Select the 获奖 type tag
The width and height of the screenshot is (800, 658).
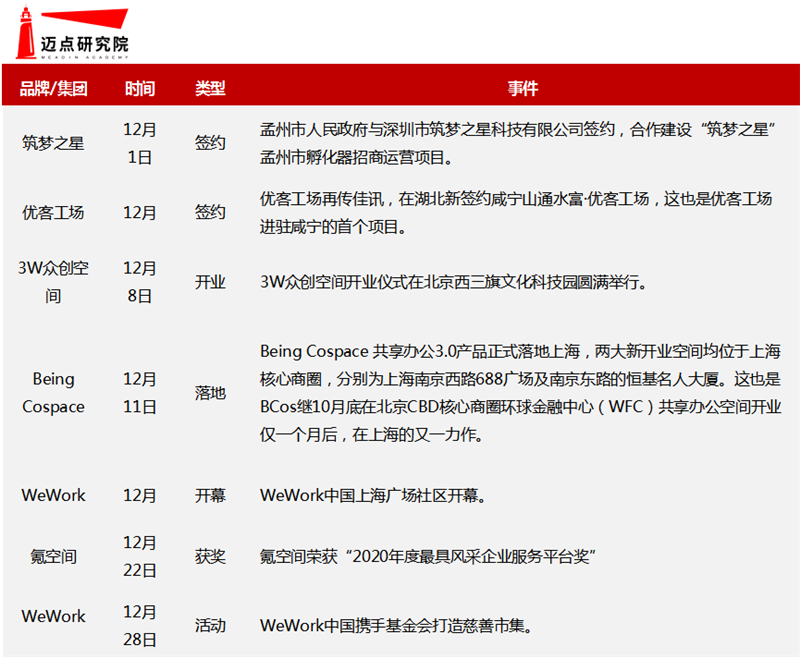tap(209, 556)
